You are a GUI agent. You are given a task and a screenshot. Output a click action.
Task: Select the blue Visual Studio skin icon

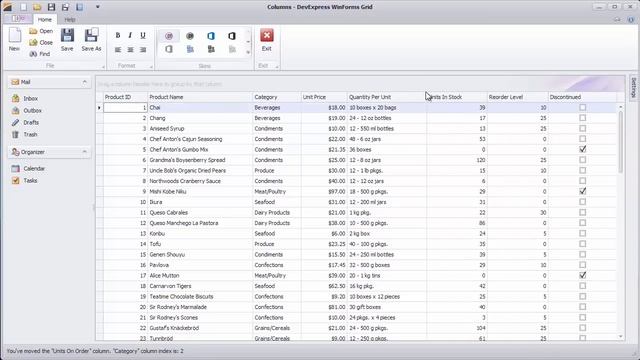[x=190, y=49]
